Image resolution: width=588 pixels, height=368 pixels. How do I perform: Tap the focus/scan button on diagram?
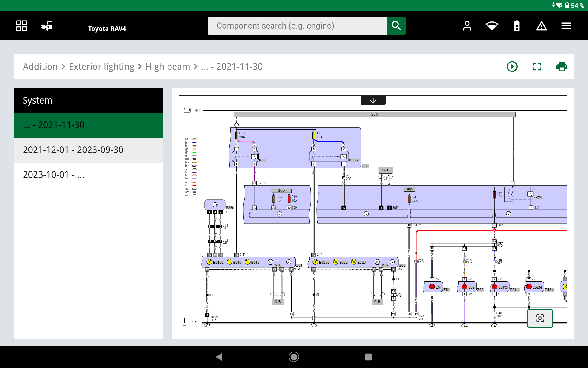click(x=540, y=318)
